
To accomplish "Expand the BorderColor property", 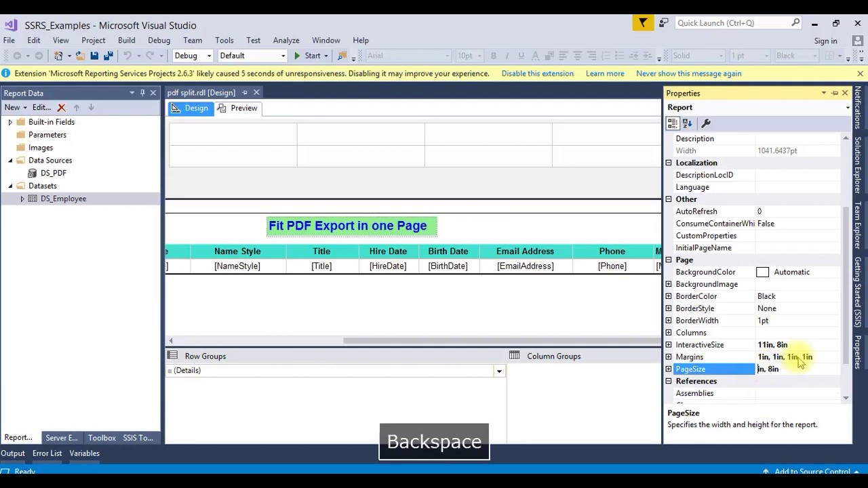I will coord(669,296).
